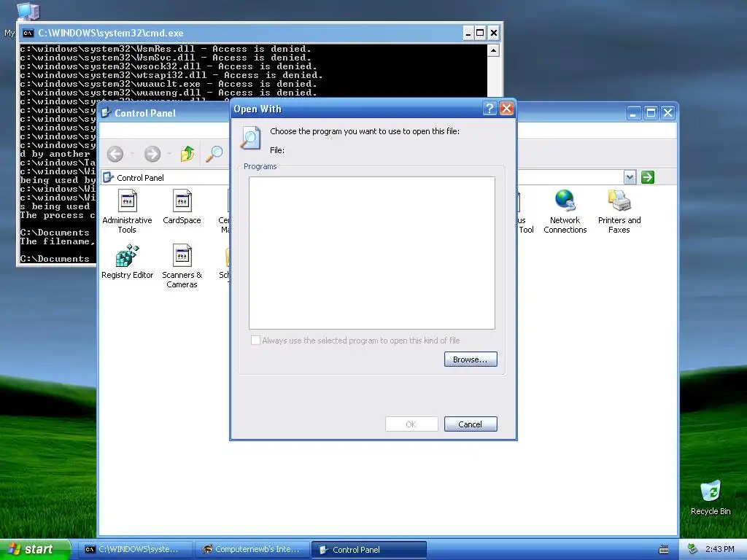Open the Start menu
The image size is (747, 560).
click(x=35, y=549)
